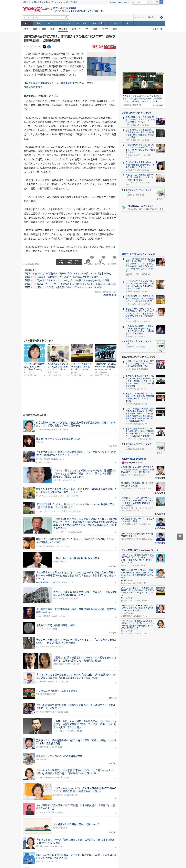Select the 速報 navigation tab

[38, 24]
